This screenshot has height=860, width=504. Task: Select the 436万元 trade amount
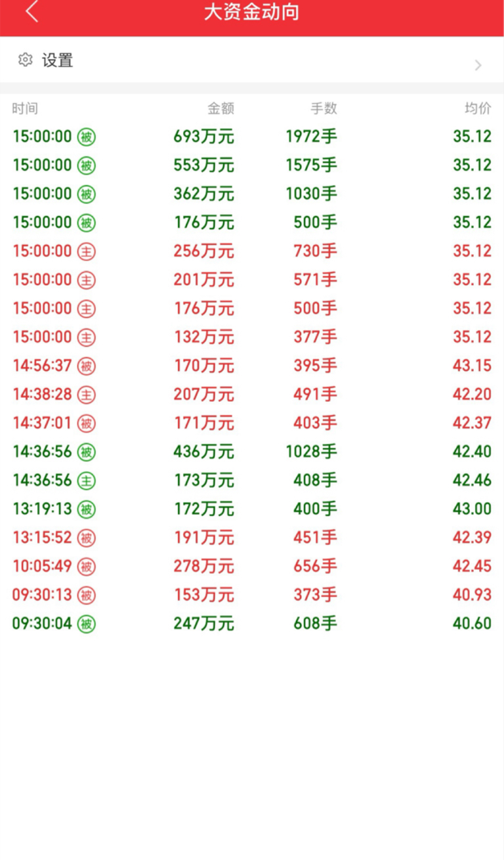coord(203,452)
